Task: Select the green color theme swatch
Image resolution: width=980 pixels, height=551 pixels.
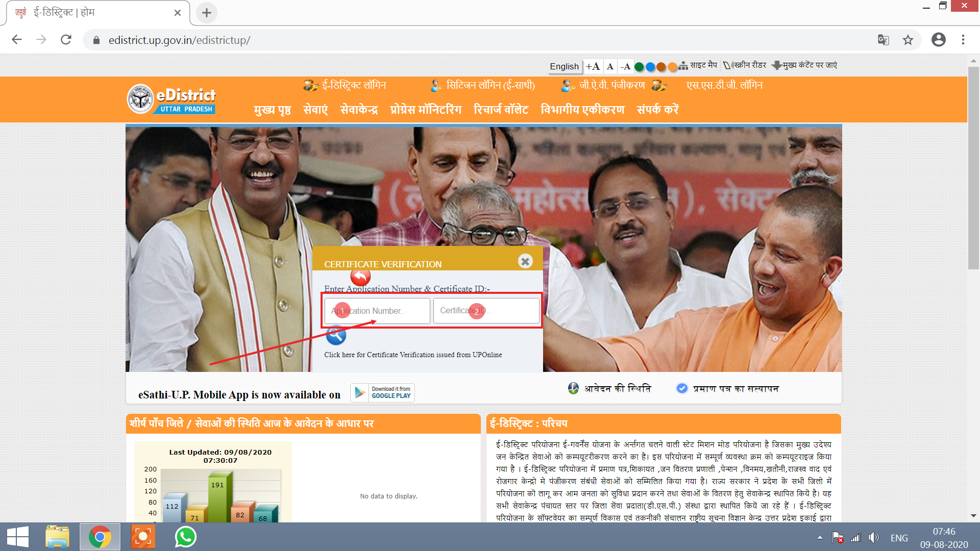Action: [639, 67]
